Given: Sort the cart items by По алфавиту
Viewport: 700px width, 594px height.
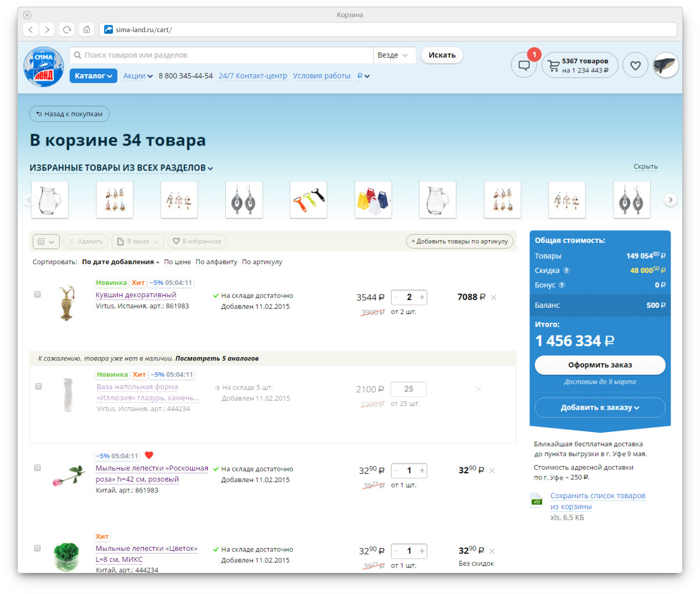Looking at the screenshot, I should click(216, 262).
